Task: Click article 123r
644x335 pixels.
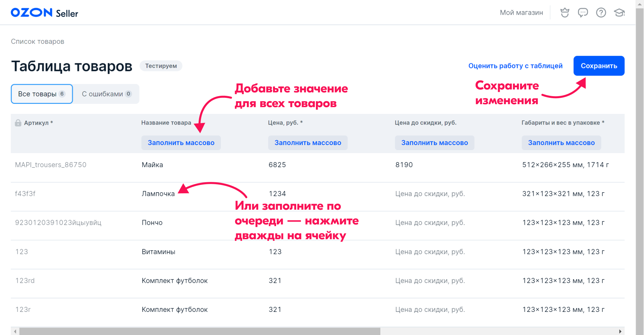Action: (x=23, y=310)
